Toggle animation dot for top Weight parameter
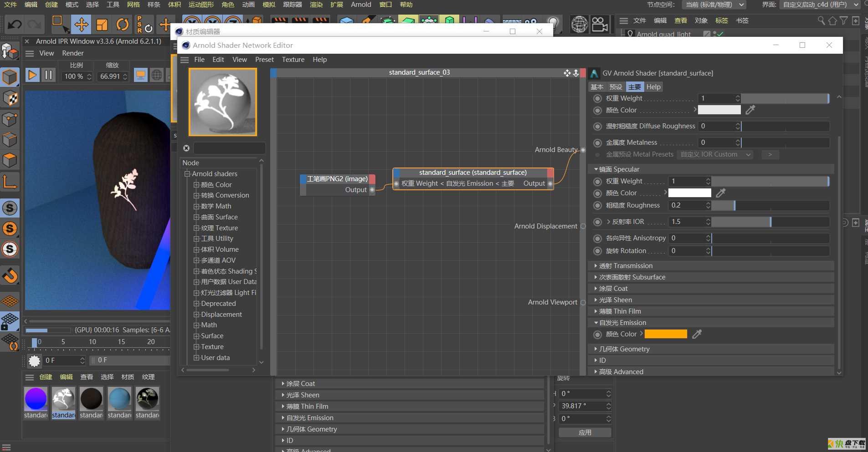The width and height of the screenshot is (868, 452). tap(597, 98)
